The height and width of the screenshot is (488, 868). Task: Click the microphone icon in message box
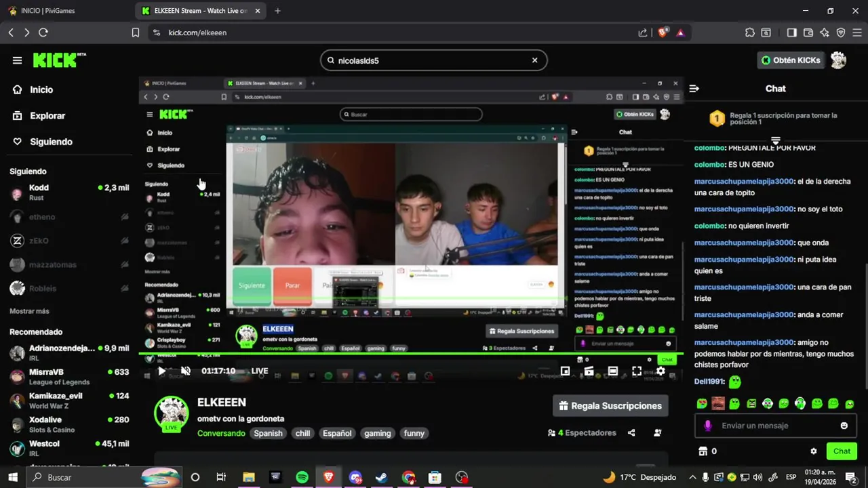click(708, 426)
